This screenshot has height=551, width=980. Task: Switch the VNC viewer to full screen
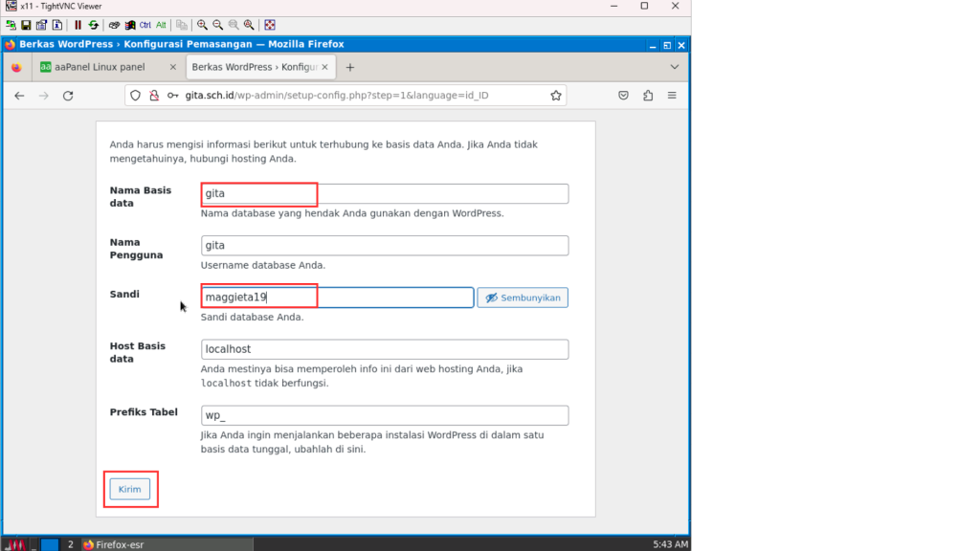click(x=270, y=25)
